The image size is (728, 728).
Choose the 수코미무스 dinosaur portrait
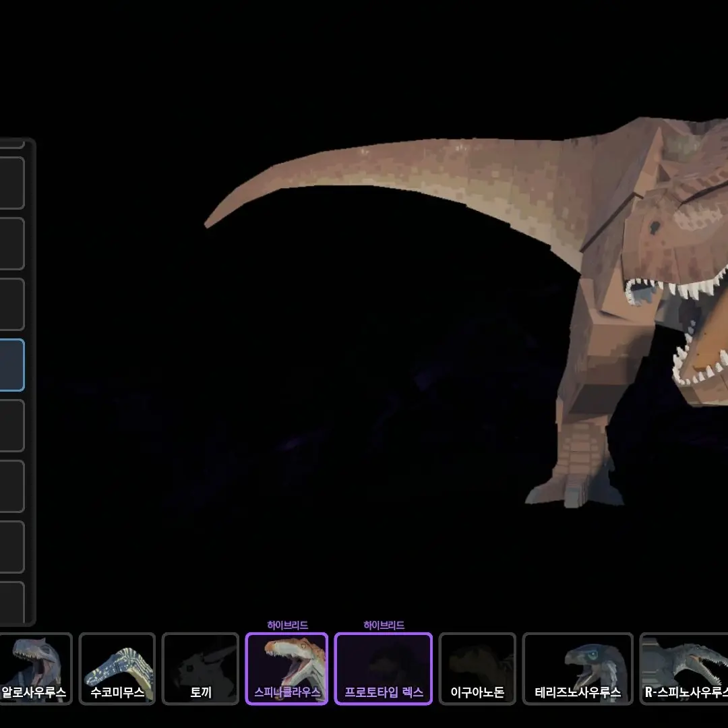coord(117,668)
